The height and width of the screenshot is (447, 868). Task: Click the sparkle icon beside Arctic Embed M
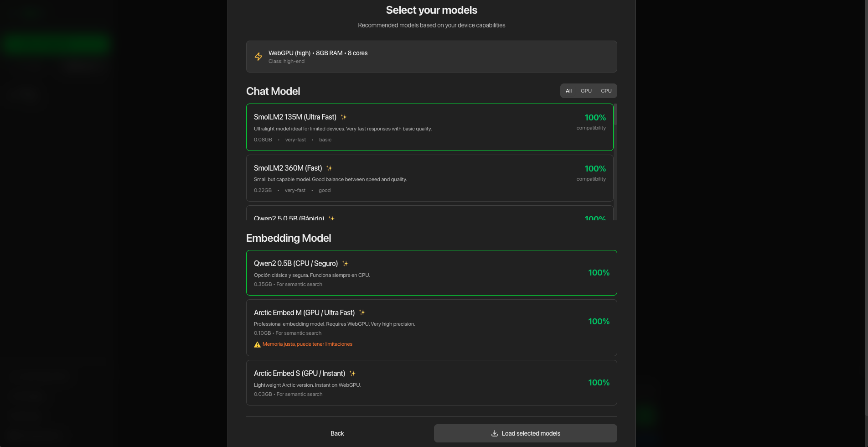362,312
